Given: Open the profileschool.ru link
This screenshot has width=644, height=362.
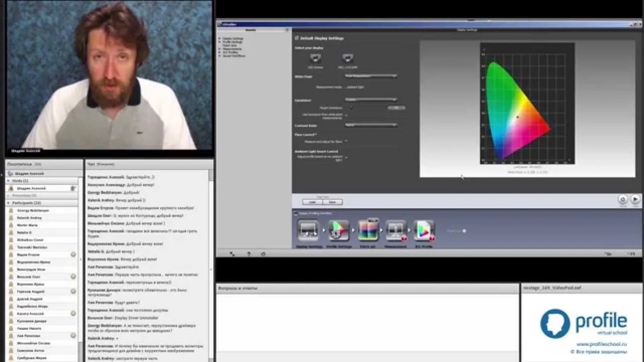Looking at the screenshot, I should click(x=602, y=344).
